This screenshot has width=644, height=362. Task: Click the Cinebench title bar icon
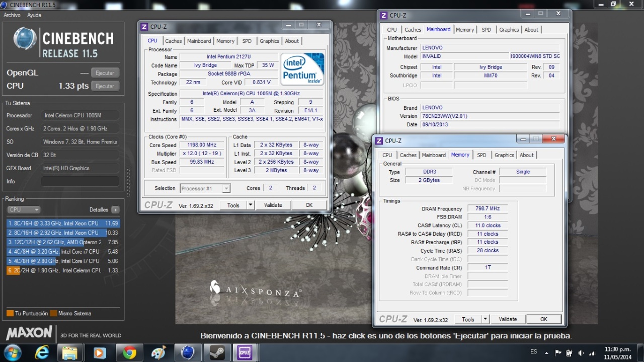[3, 4]
